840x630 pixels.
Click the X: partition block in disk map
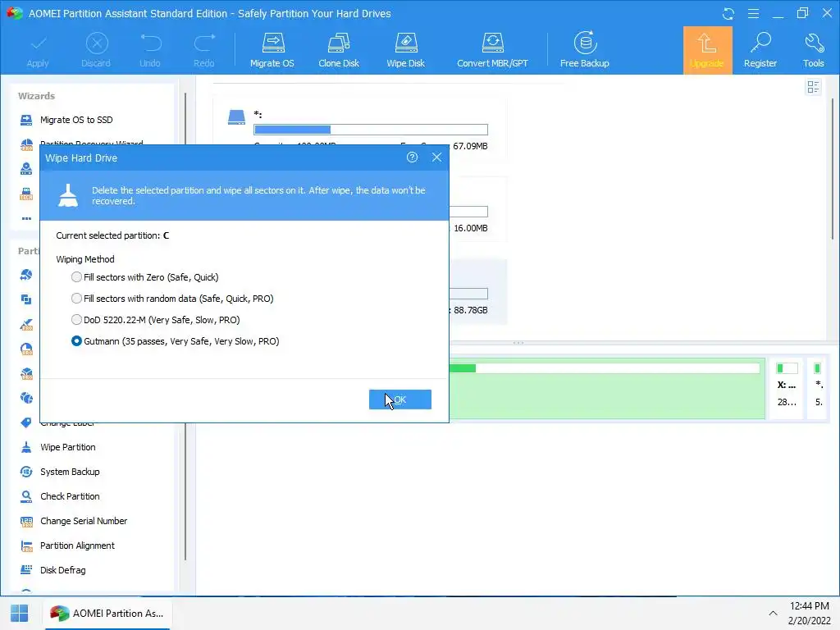pos(787,388)
